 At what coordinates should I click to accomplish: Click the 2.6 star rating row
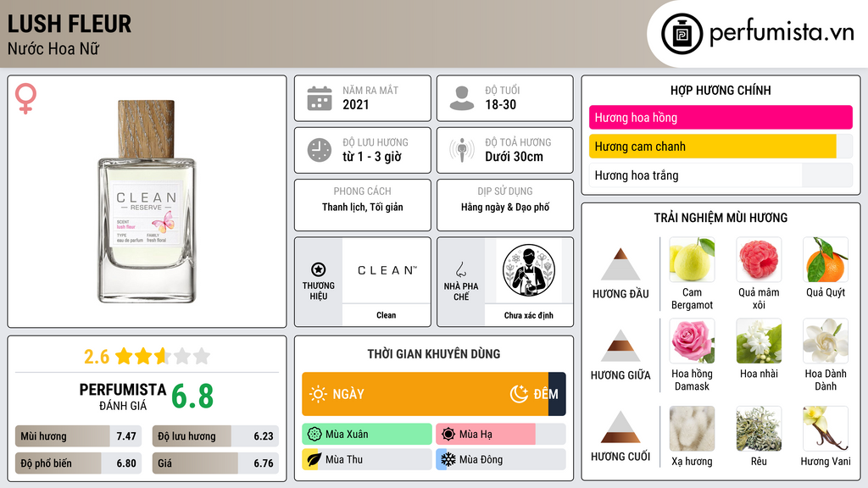(x=147, y=357)
